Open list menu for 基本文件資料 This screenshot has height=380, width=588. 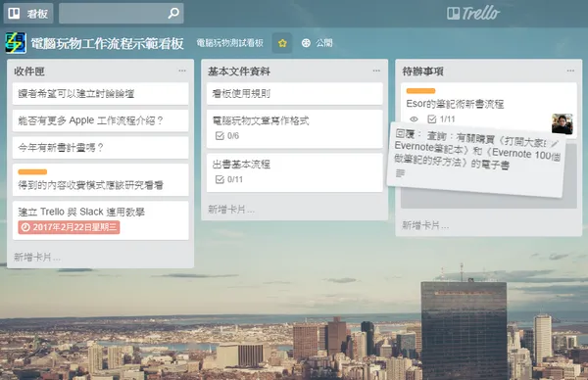[x=376, y=71]
